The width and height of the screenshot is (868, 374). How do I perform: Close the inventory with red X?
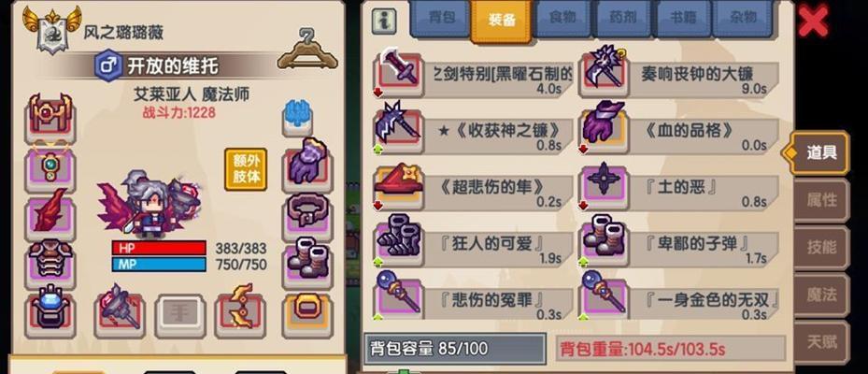(x=813, y=22)
